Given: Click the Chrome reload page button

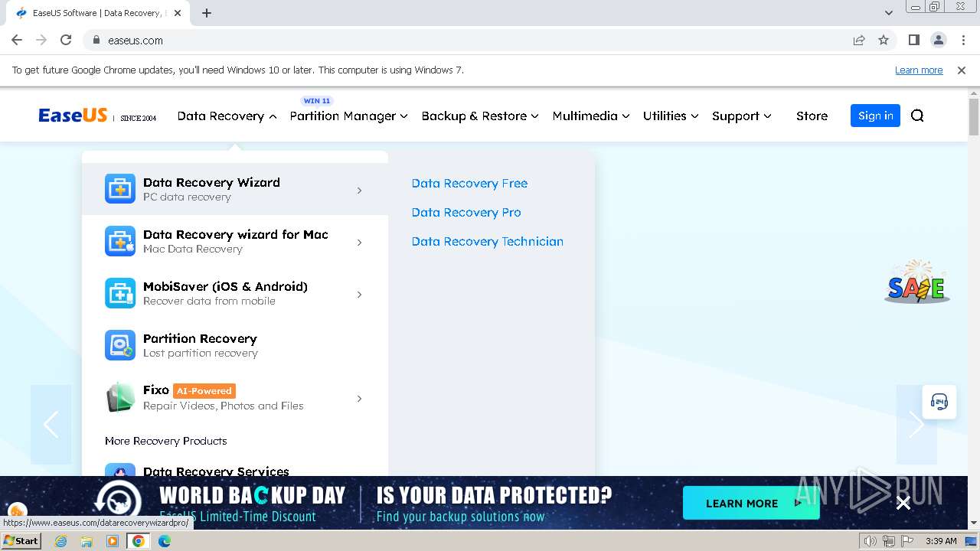Looking at the screenshot, I should point(66,41).
